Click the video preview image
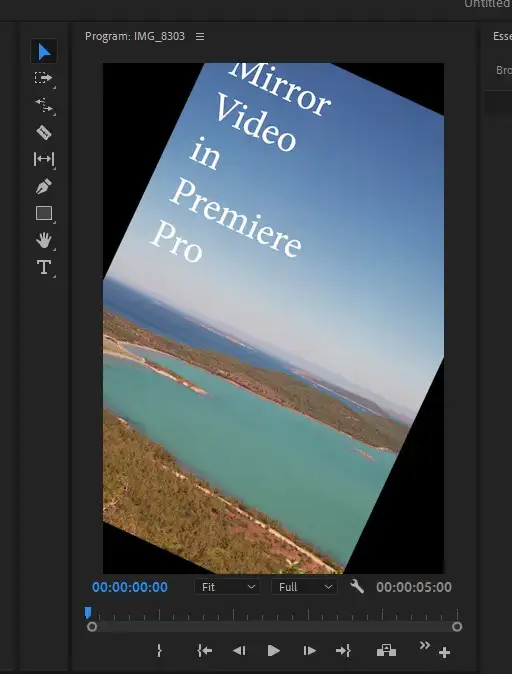The height and width of the screenshot is (674, 512). tap(273, 319)
